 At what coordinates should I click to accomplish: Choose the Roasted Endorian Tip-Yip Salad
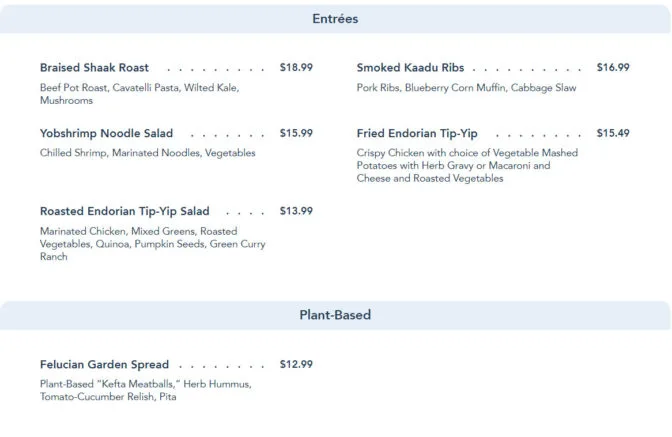pos(125,211)
